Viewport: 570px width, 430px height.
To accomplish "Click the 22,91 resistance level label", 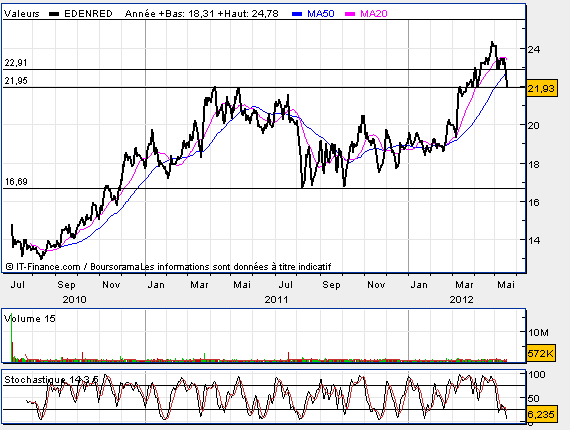I will [x=16, y=63].
